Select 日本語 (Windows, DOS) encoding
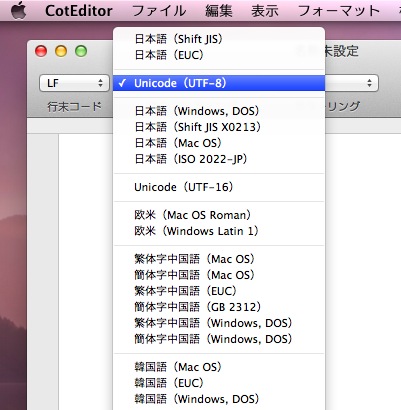 pos(219,111)
